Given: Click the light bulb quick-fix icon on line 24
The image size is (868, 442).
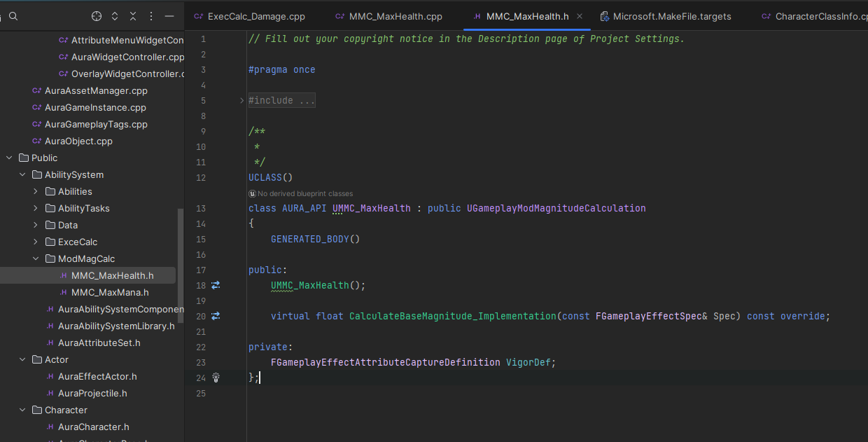Looking at the screenshot, I should pos(216,378).
